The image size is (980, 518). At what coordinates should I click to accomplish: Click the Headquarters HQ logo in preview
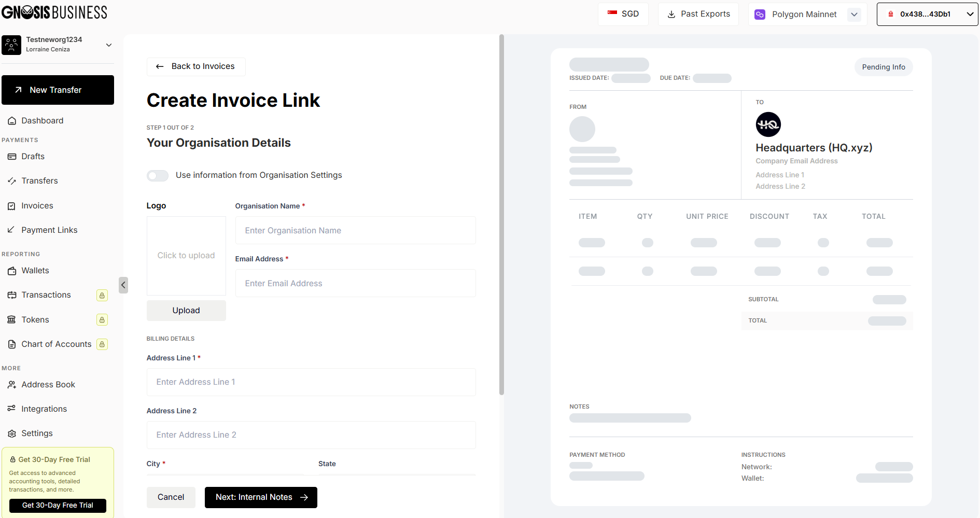768,124
